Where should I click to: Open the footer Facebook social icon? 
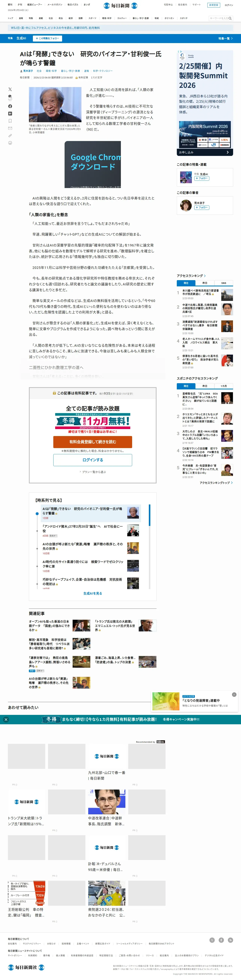click(x=221, y=940)
